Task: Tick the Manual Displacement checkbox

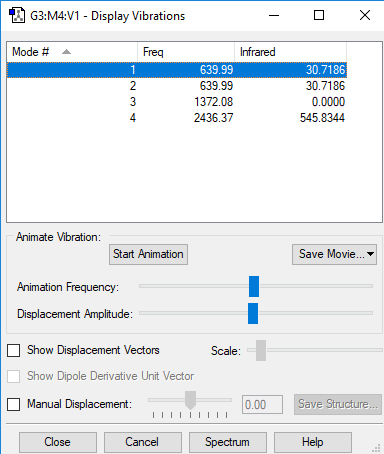Action: [14, 404]
